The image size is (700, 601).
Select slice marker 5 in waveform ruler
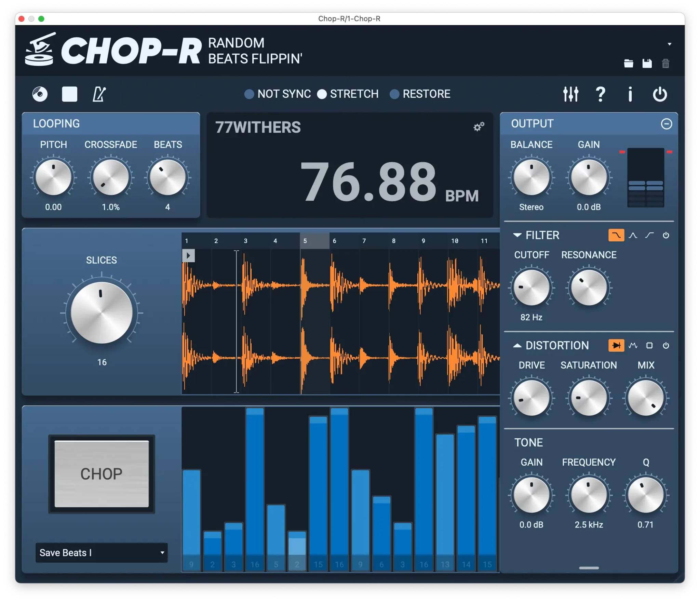(x=315, y=241)
